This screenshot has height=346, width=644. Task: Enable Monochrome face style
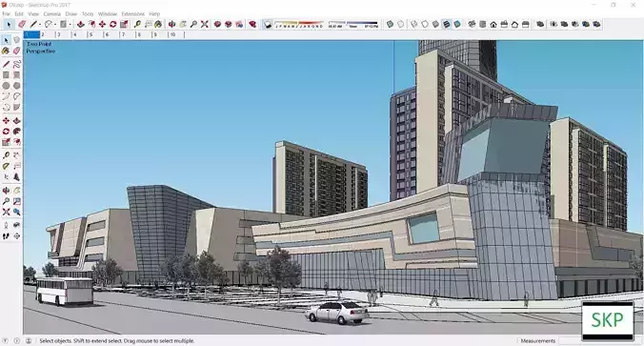pos(457,24)
